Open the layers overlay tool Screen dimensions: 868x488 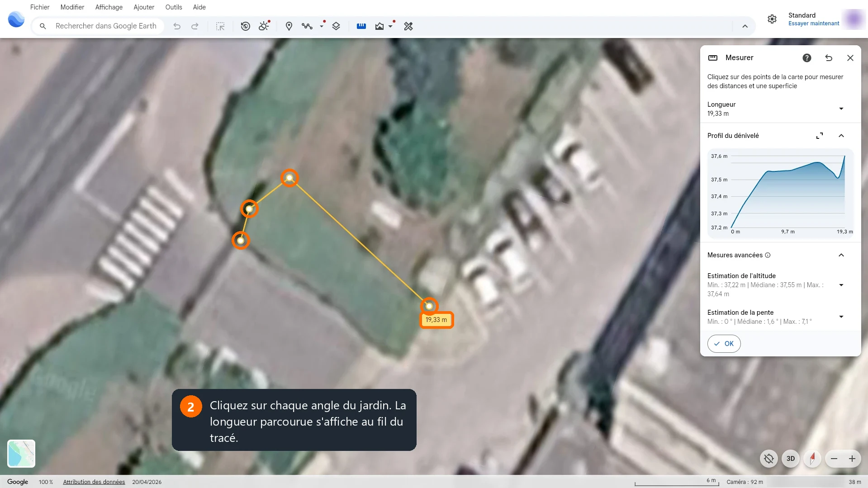336,26
